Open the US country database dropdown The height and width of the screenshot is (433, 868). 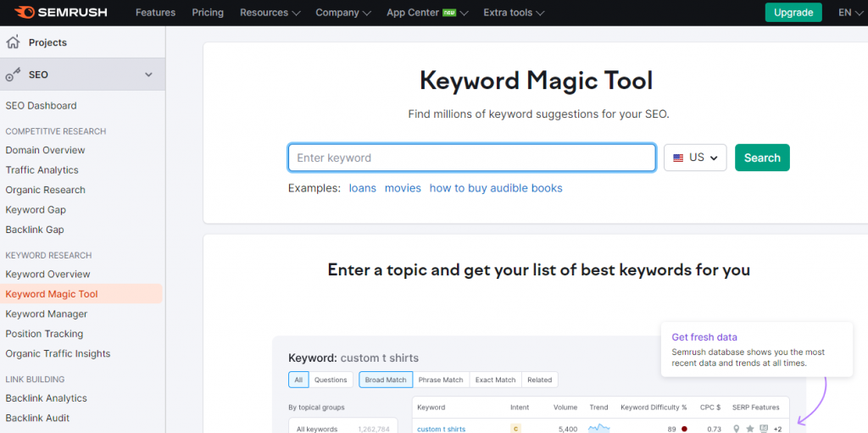point(695,158)
